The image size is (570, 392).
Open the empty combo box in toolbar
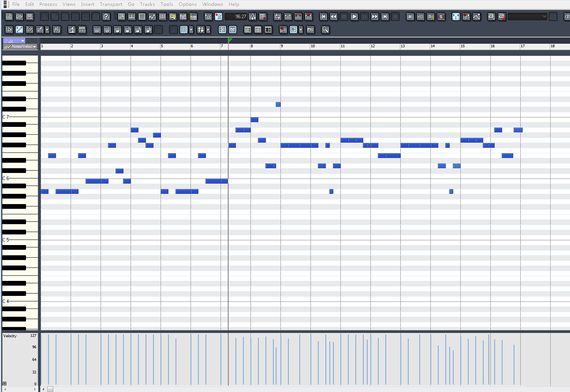tap(527, 17)
